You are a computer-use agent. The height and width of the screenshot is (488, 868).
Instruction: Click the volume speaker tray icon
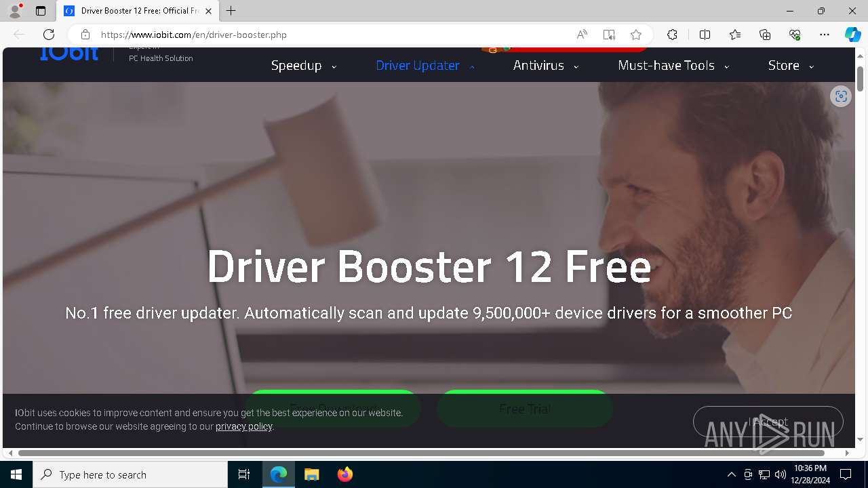point(781,474)
